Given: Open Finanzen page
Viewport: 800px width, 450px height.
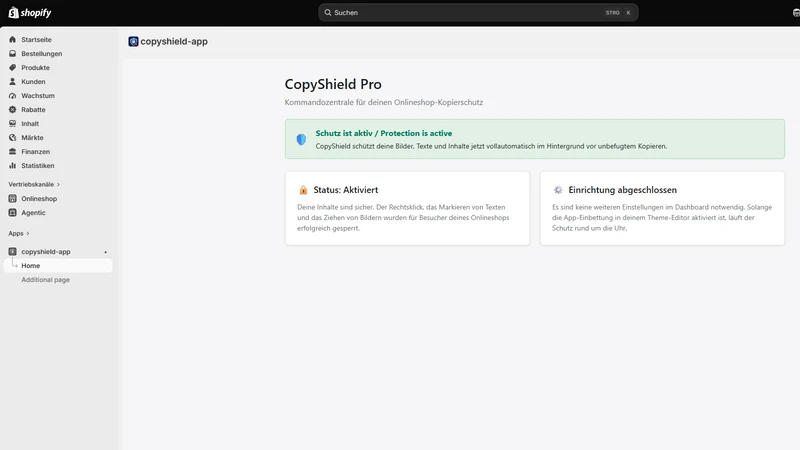Looking at the screenshot, I should click(36, 152).
